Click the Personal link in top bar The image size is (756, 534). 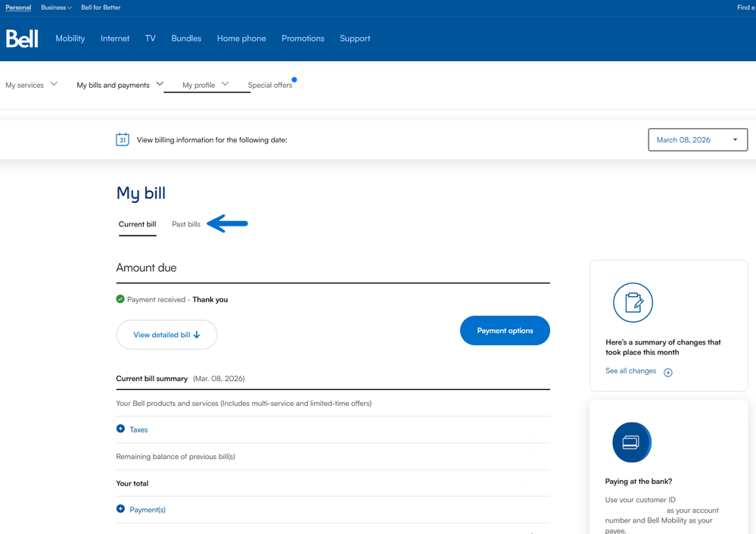click(x=18, y=8)
